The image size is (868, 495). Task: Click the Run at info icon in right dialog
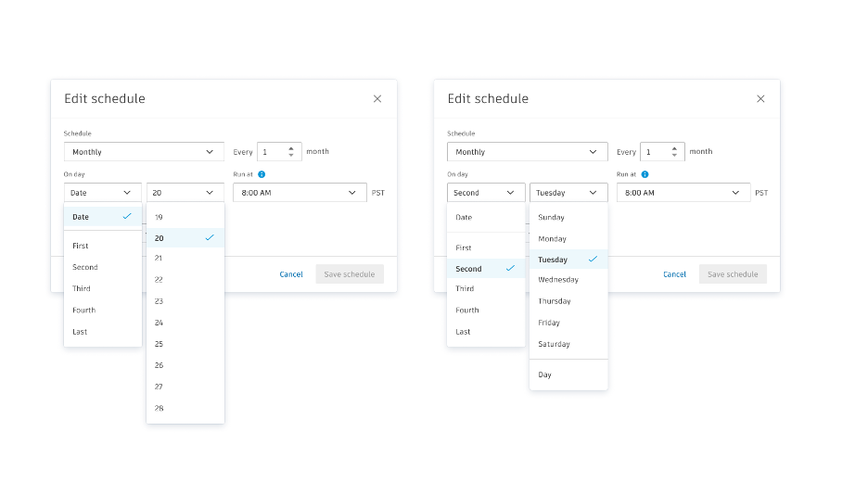[645, 174]
